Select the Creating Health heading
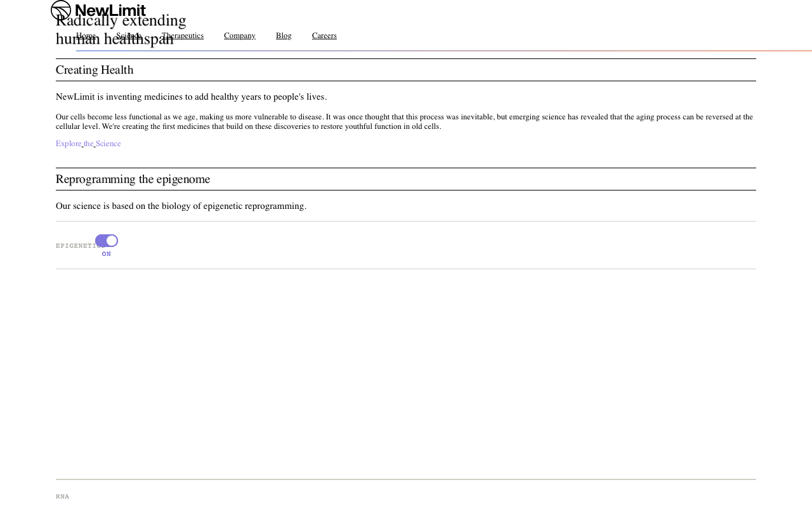This screenshot has width=812, height=508. pos(95,70)
